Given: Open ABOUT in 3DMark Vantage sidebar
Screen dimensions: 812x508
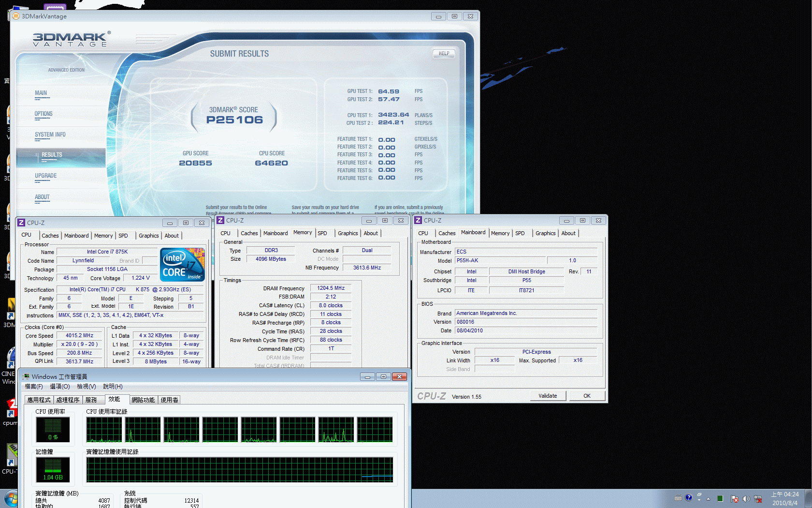Looking at the screenshot, I should tap(42, 197).
